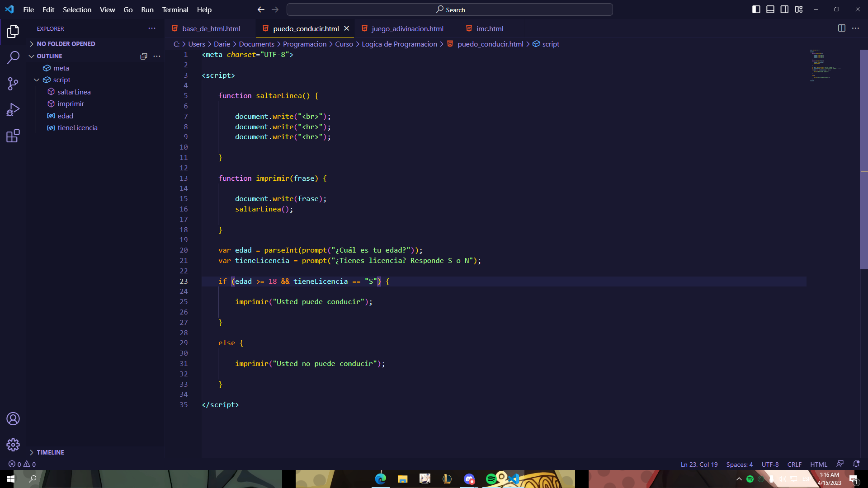868x488 pixels.
Task: Split the editor to the right
Action: pos(842,28)
